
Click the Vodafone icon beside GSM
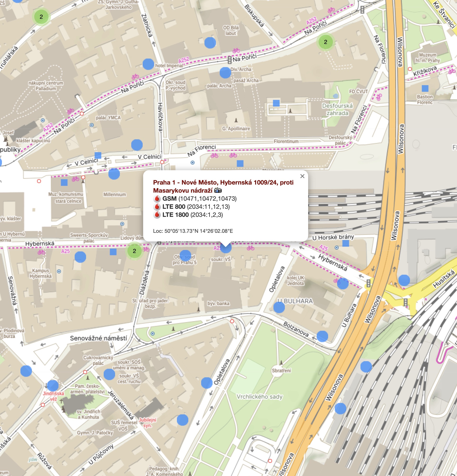(157, 199)
